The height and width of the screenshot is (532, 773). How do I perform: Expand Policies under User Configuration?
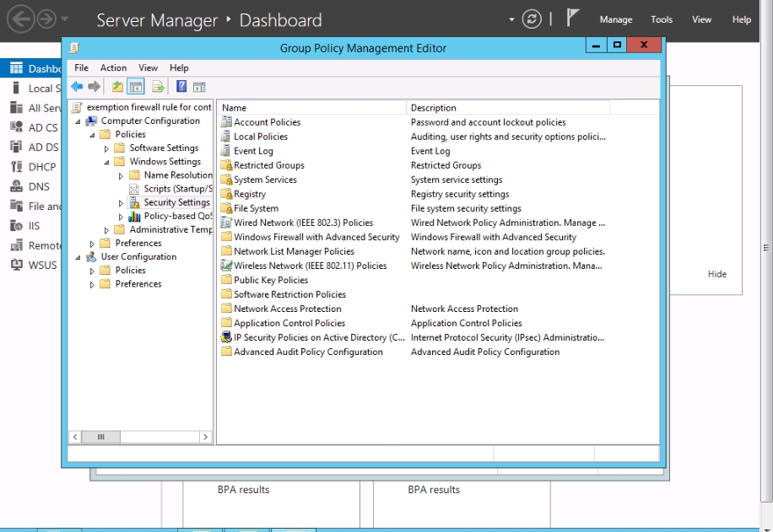92,271
